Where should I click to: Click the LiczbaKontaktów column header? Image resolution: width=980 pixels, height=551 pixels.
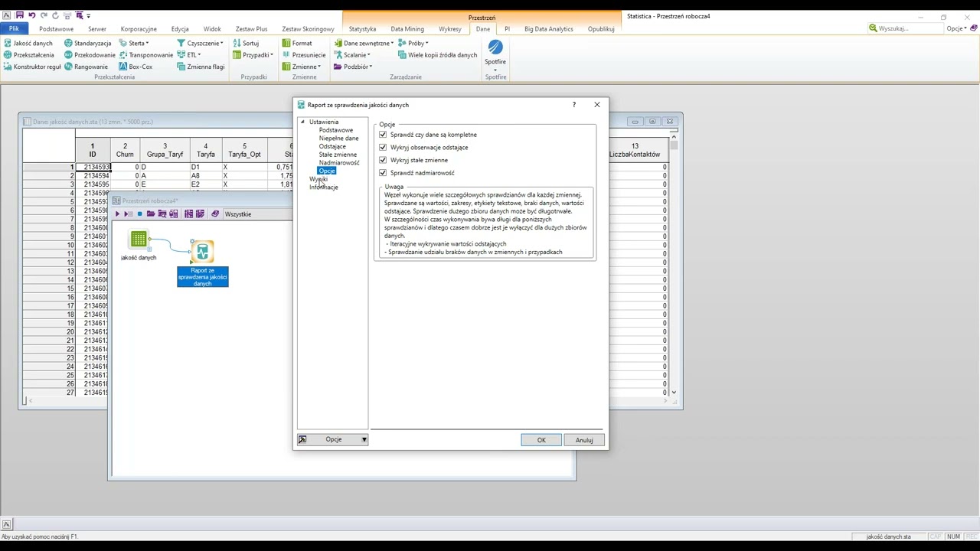pyautogui.click(x=635, y=150)
